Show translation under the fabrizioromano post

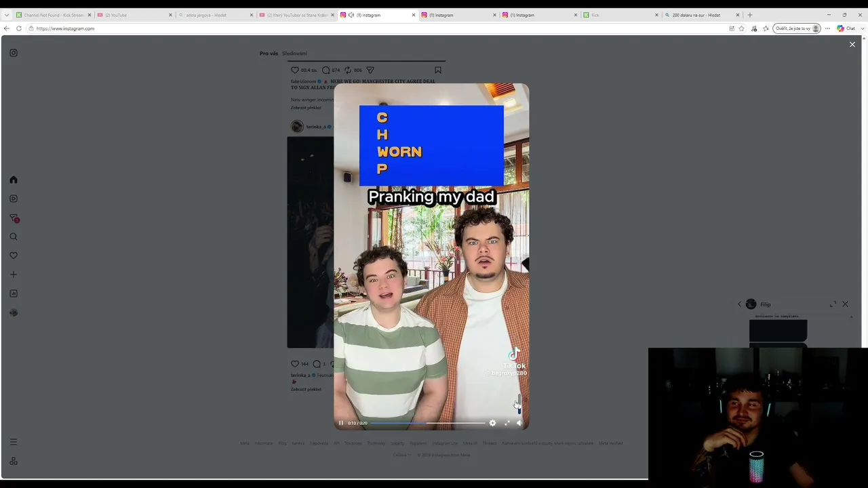(306, 108)
